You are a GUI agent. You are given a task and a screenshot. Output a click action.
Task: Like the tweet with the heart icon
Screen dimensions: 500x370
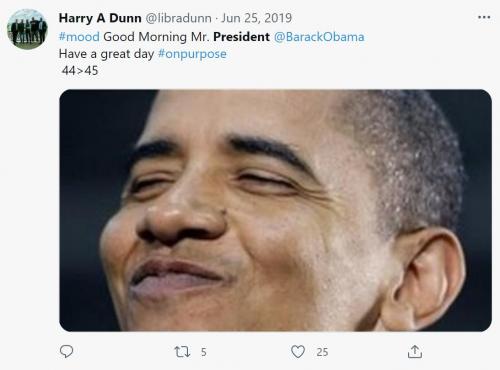point(298,352)
